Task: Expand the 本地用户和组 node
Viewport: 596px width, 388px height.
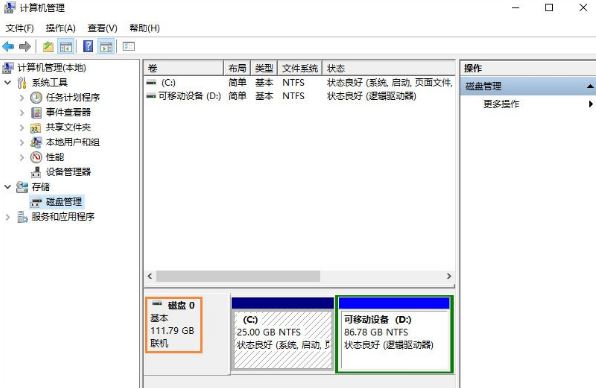Action: pos(22,143)
